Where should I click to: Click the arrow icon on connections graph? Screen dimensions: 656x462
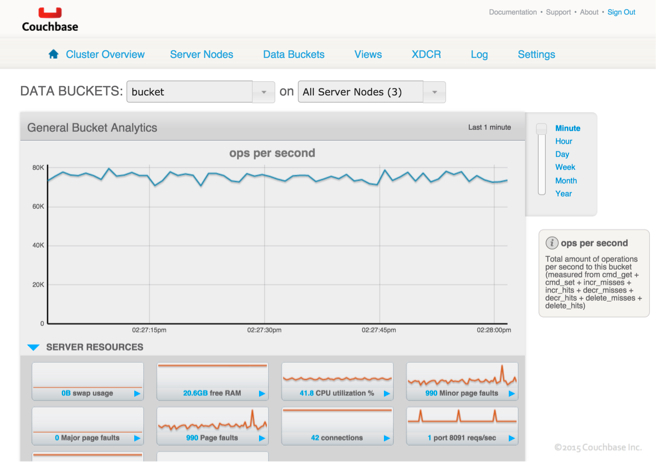pos(387,438)
